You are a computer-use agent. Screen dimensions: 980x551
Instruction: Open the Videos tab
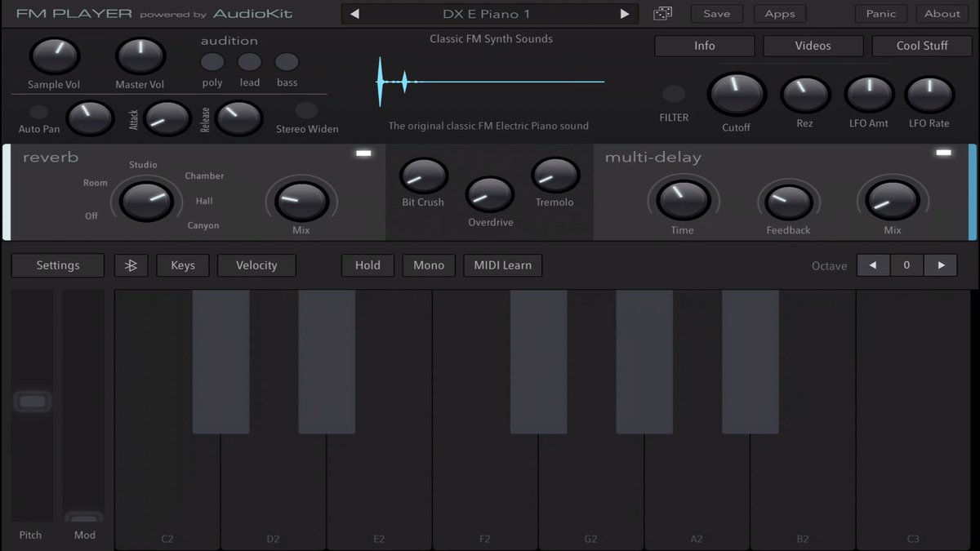point(813,46)
